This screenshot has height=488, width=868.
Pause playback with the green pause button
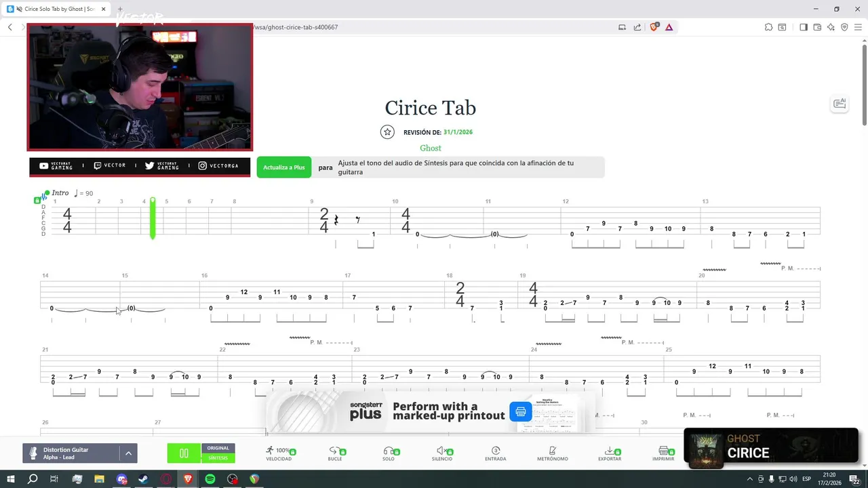click(184, 453)
